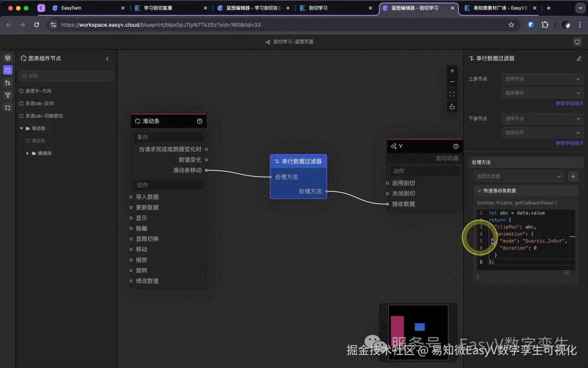Collapse the 滑动条 folder arrow
Image resolution: width=588 pixels, height=368 pixels.
point(21,129)
